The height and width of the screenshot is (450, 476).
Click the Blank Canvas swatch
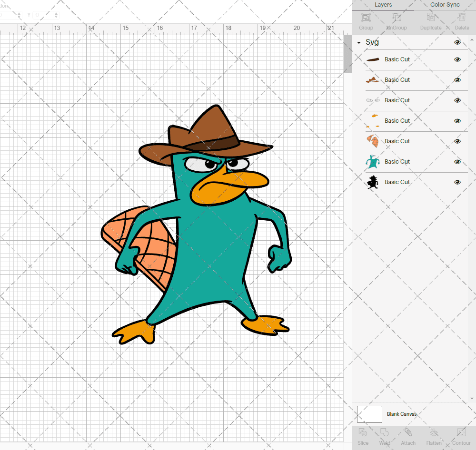pyautogui.click(x=369, y=414)
